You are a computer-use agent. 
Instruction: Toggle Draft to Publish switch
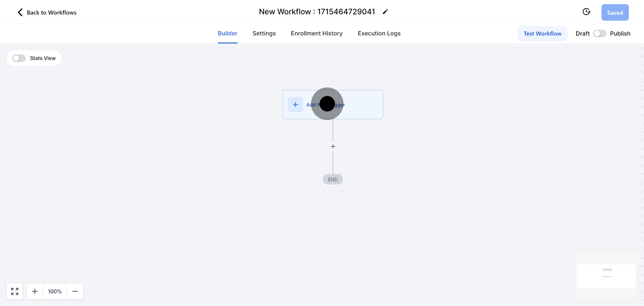[x=600, y=34]
